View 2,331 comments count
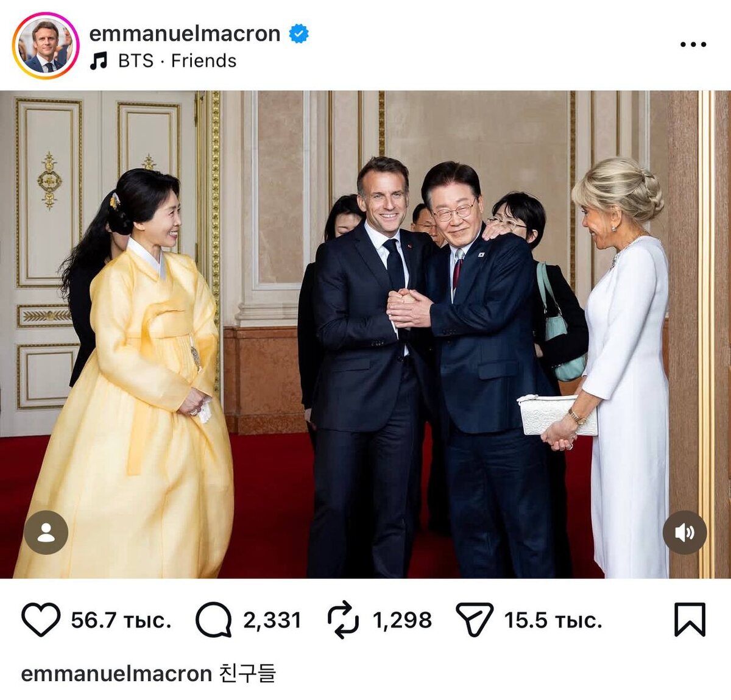 (x=272, y=620)
